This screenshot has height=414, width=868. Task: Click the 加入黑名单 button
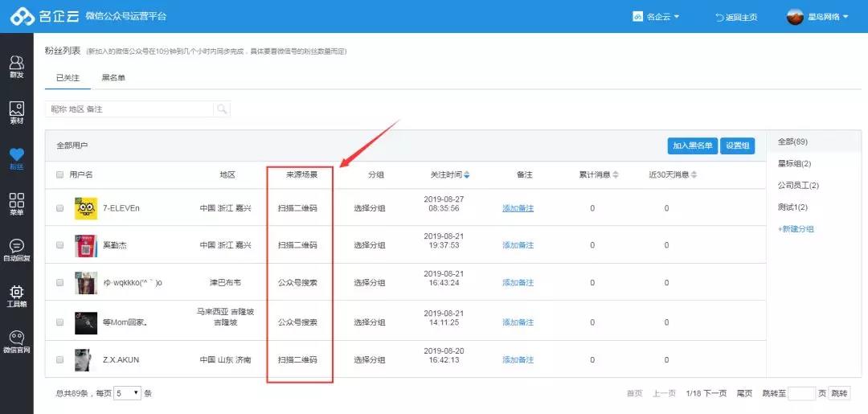pyautogui.click(x=692, y=146)
